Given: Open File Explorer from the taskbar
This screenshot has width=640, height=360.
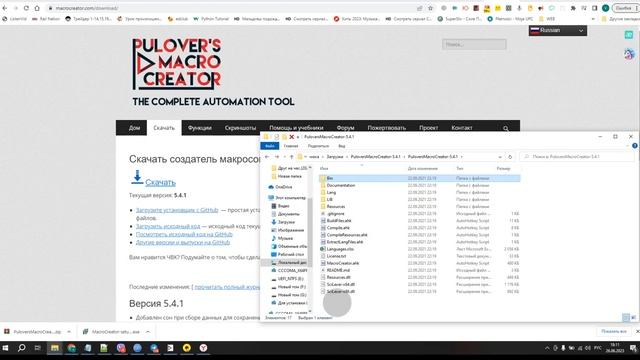Looking at the screenshot, I should 55,348.
